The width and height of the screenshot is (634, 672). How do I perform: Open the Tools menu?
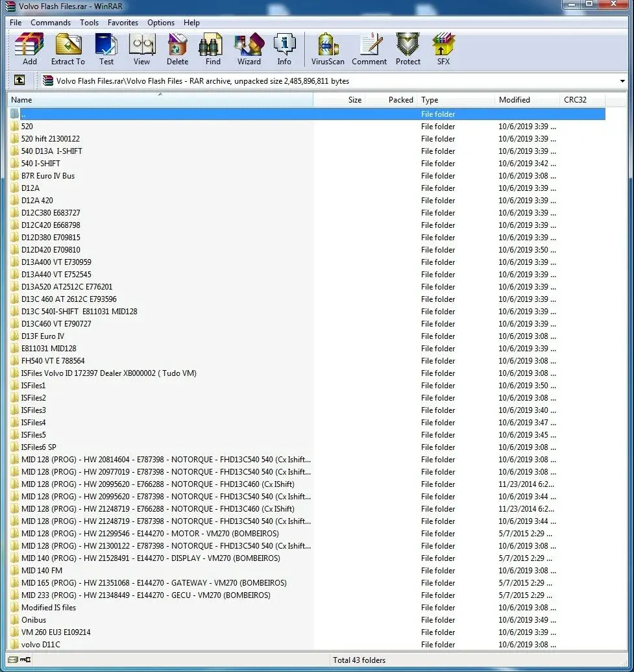pos(89,22)
